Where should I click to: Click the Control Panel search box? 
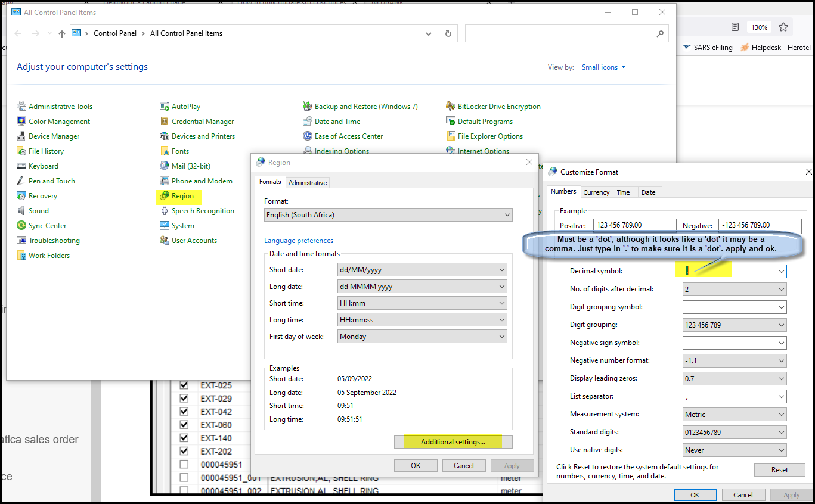point(560,34)
